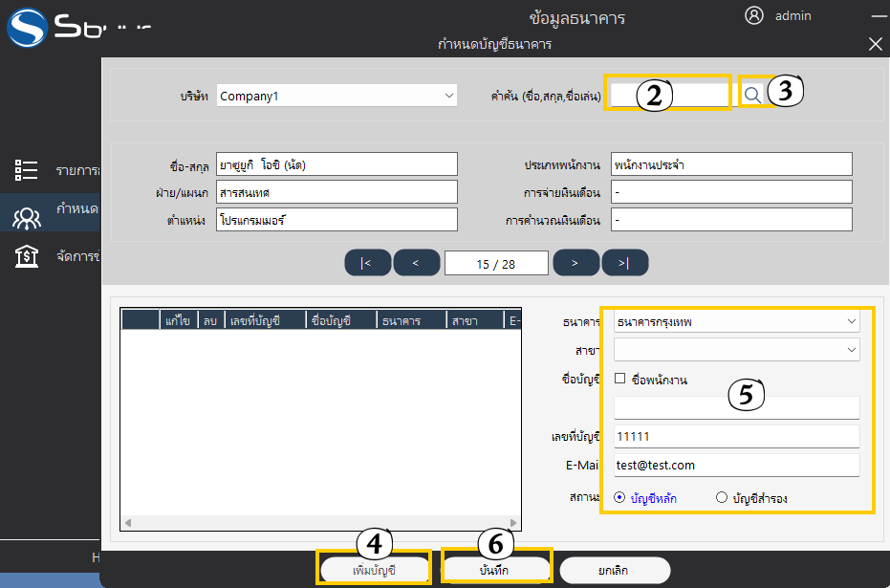This screenshot has height=588, width=890.
Task: Select the บัญชีหลัก radio option
Action: 619,497
